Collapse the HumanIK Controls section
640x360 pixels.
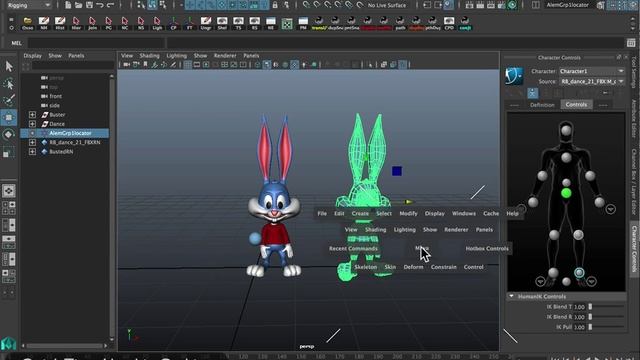(511, 296)
